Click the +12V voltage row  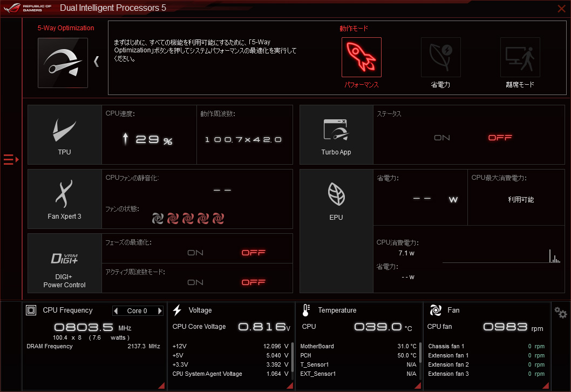pyautogui.click(x=230, y=347)
